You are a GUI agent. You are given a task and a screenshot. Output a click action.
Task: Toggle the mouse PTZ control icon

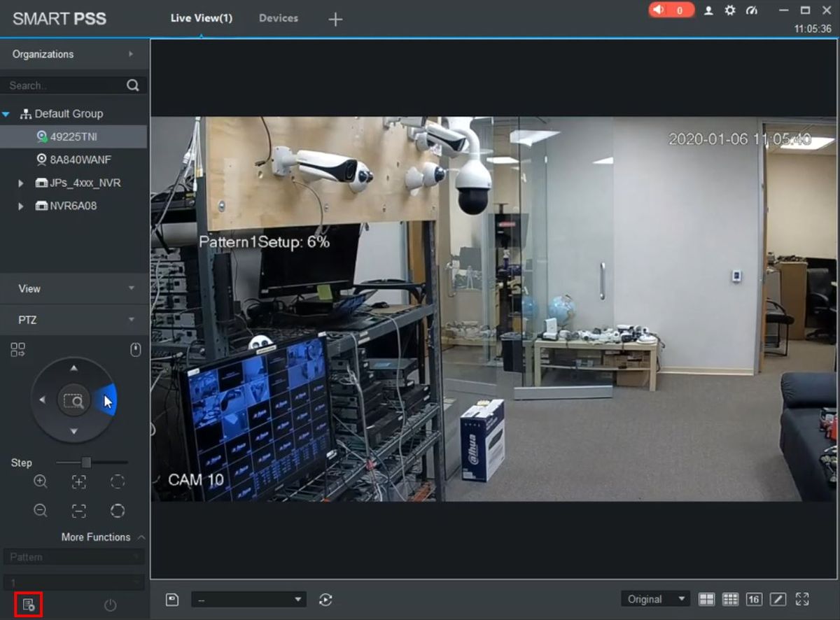(136, 350)
